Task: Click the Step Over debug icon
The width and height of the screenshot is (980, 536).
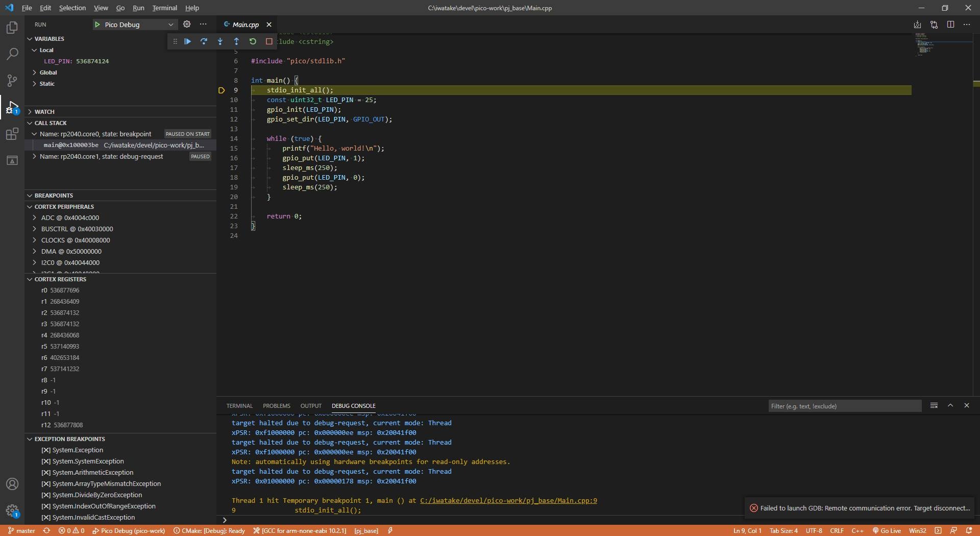Action: click(204, 41)
